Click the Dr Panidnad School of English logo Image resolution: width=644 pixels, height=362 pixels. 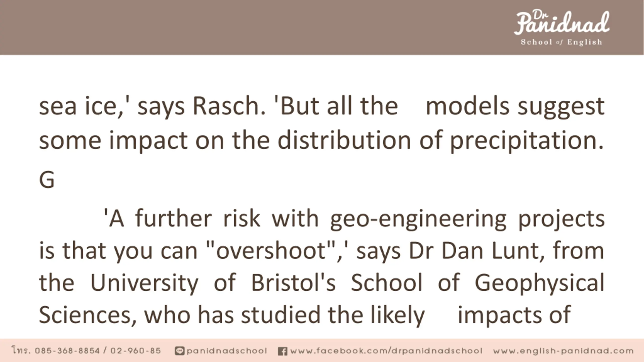coord(561,28)
